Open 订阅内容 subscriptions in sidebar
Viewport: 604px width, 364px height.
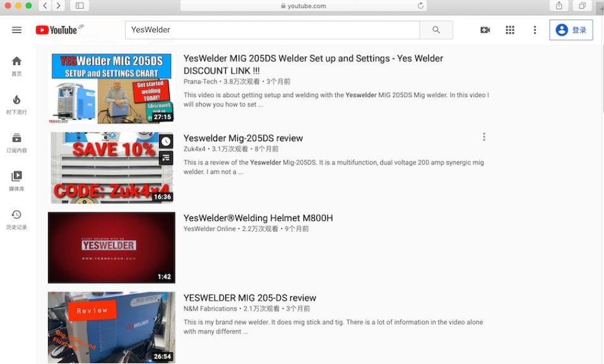(x=16, y=143)
